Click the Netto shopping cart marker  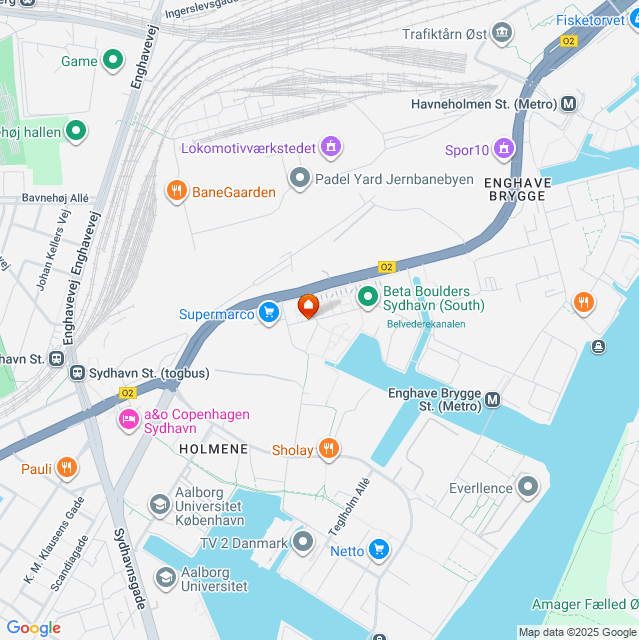(x=379, y=550)
